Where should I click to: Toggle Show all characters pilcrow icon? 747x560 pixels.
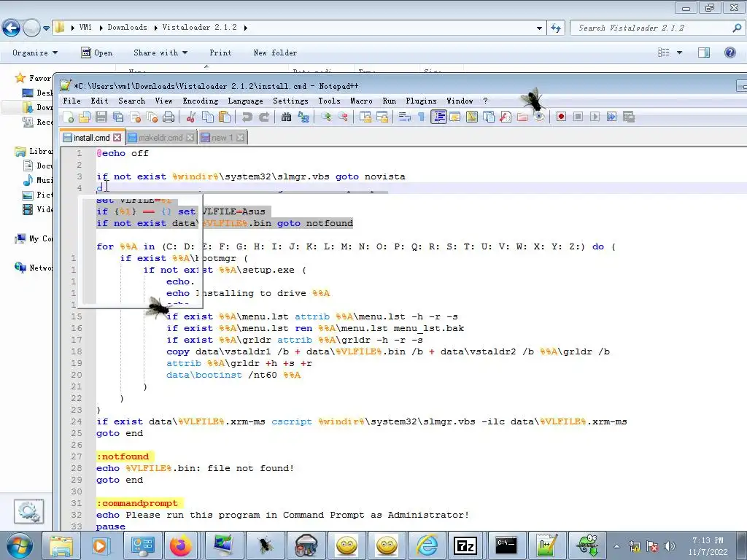click(x=421, y=117)
